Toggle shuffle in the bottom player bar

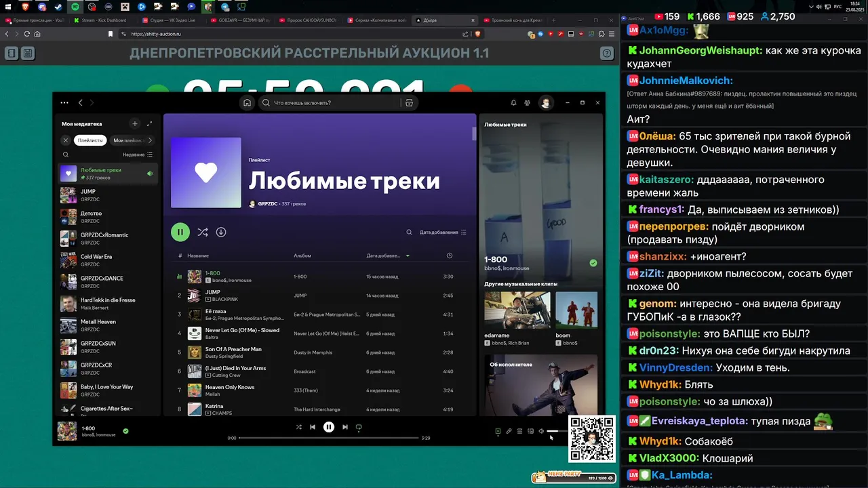pyautogui.click(x=299, y=427)
